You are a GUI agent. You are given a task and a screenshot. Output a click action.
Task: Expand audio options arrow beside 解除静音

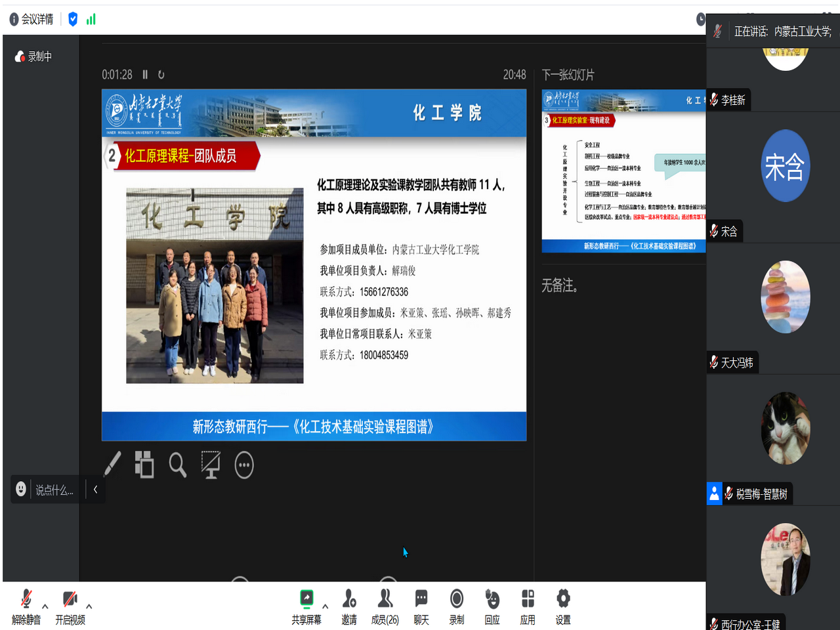point(45,606)
